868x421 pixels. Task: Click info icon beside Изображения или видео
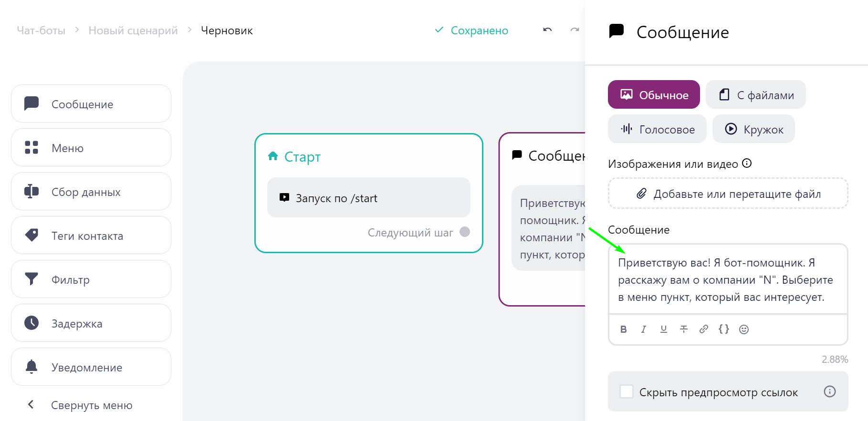coord(747,164)
